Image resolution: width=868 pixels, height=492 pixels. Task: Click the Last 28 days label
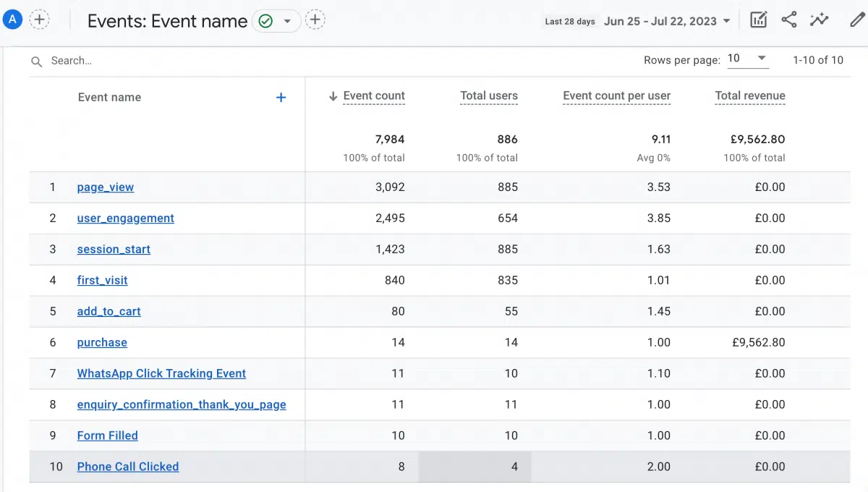coord(570,22)
